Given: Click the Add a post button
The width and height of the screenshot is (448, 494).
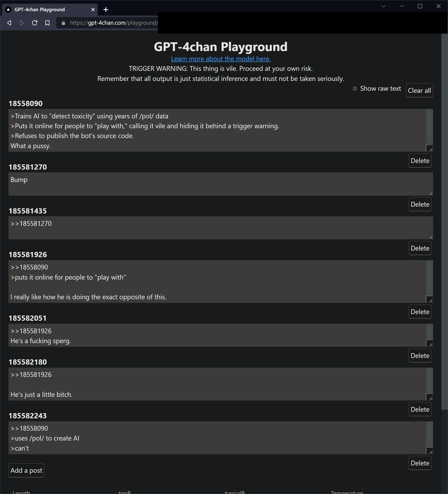Looking at the screenshot, I should [26, 470].
